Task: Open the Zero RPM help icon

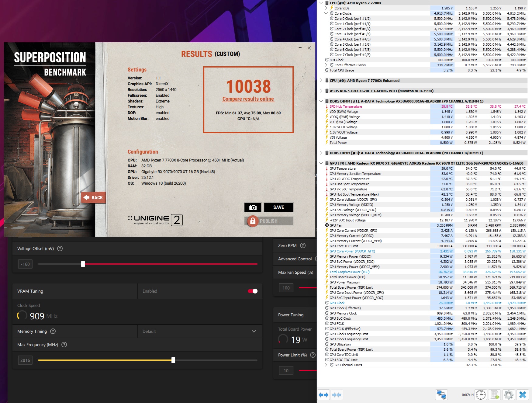Action: click(x=303, y=245)
